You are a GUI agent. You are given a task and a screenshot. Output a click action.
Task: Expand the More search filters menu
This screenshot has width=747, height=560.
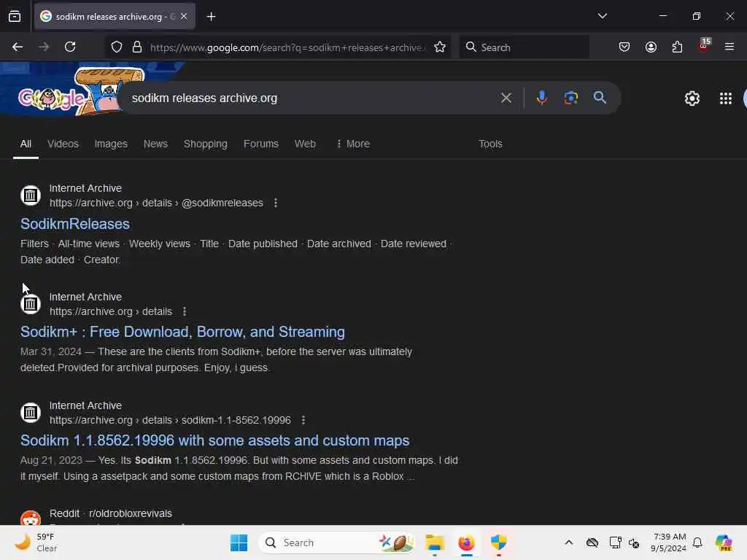tap(353, 144)
